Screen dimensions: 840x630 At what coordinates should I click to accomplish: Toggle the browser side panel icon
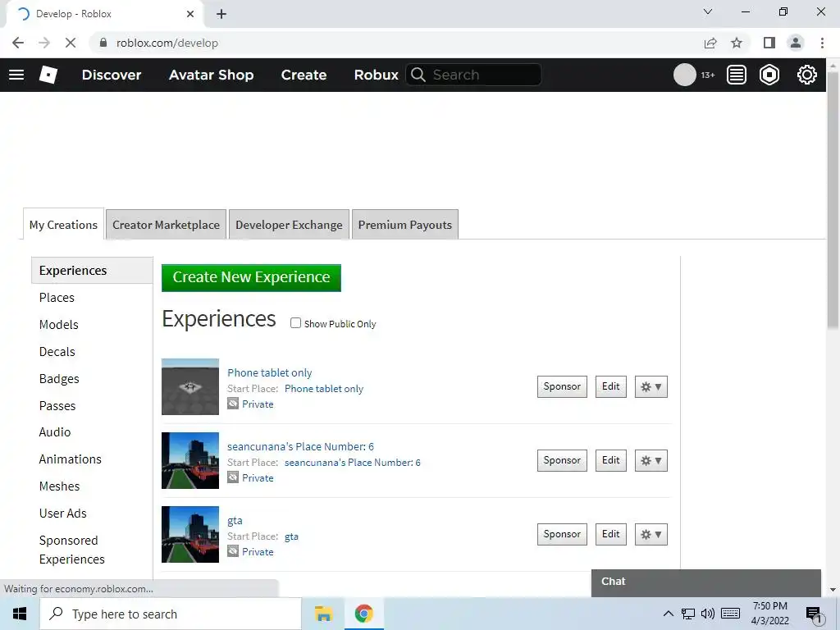tap(769, 43)
